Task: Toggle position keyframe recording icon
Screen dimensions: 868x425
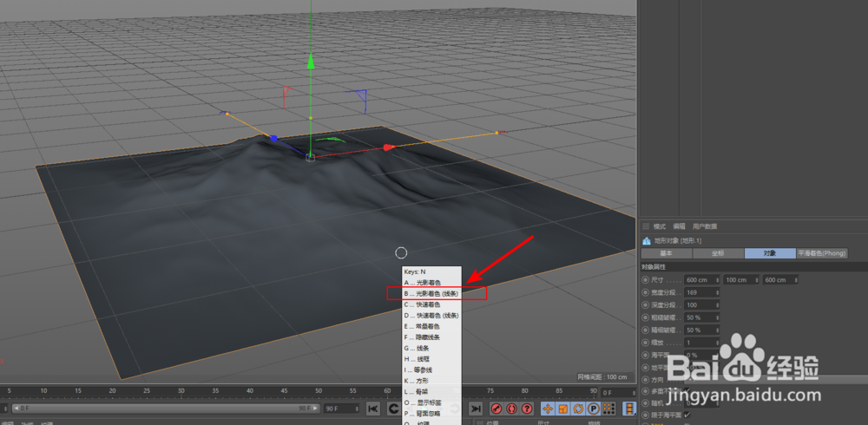Action: click(548, 409)
